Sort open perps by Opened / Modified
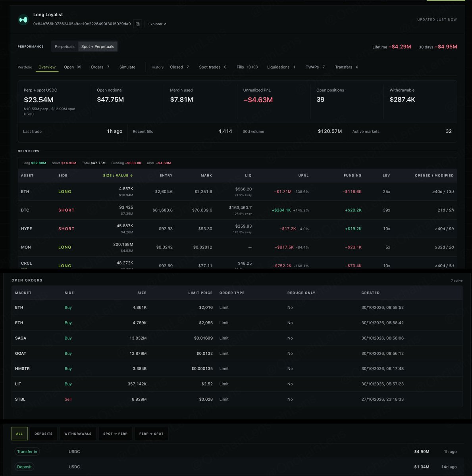 (434, 175)
